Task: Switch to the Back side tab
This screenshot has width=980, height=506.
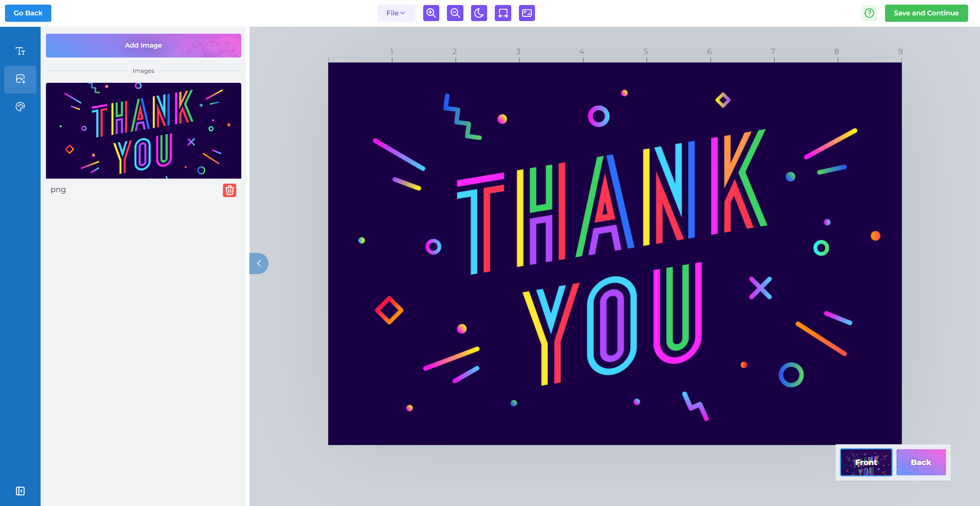Action: click(x=921, y=462)
